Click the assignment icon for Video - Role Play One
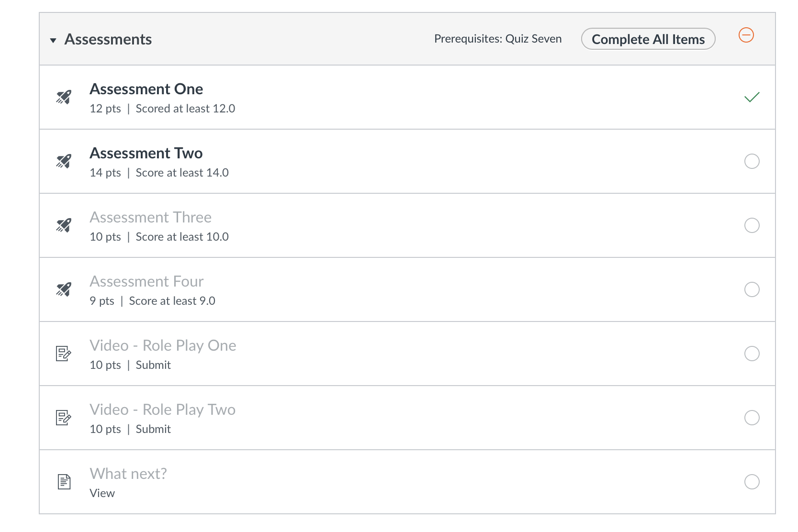 [x=64, y=354]
